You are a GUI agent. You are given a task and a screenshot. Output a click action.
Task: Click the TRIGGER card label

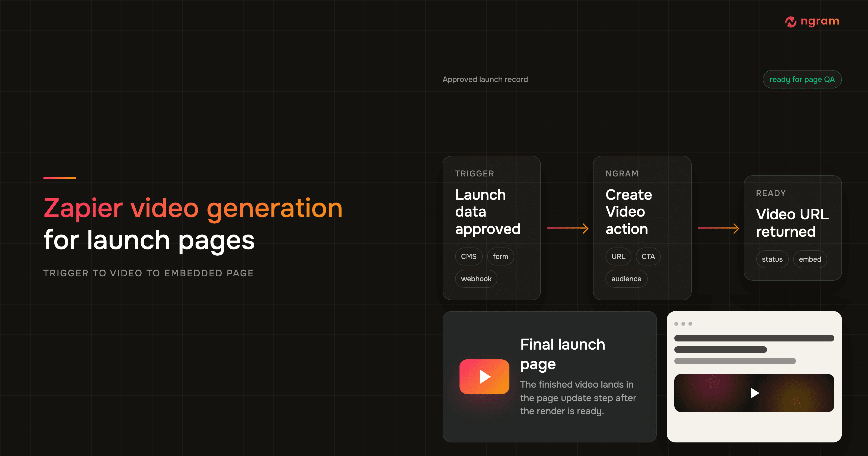pyautogui.click(x=474, y=173)
